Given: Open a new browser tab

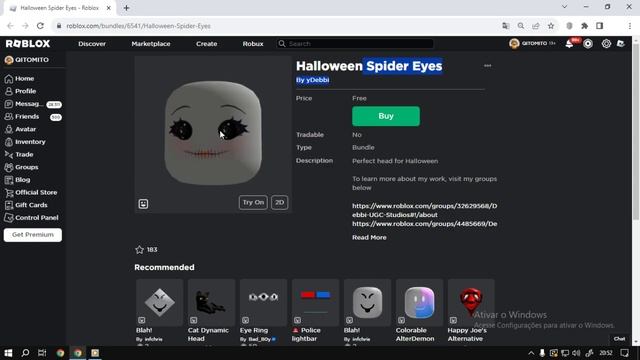Looking at the screenshot, I should point(126,8).
